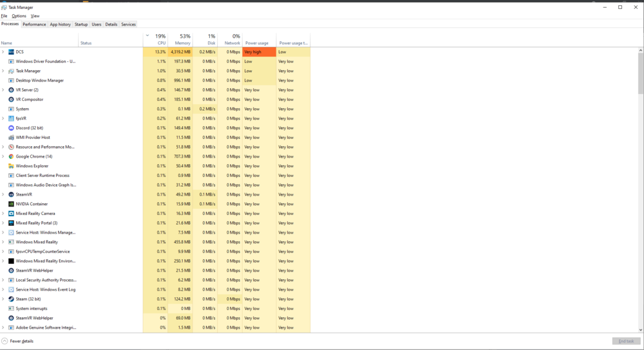Image resolution: width=644 pixels, height=350 pixels.
Task: Click the Mixed Reality Camera icon
Action: point(11,214)
